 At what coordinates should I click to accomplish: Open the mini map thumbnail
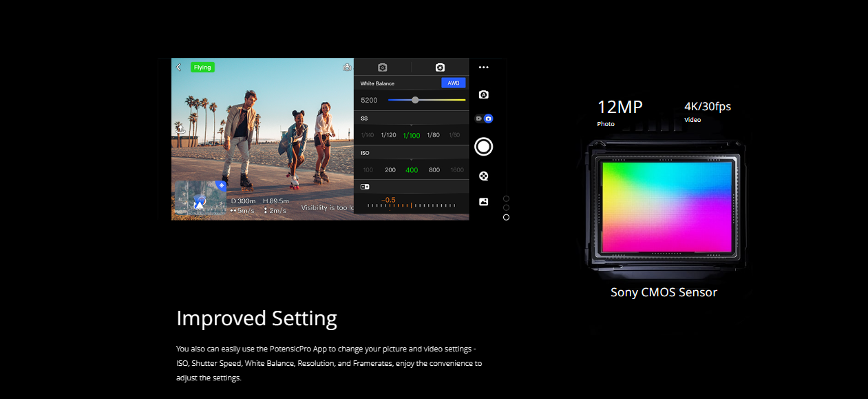(x=200, y=199)
